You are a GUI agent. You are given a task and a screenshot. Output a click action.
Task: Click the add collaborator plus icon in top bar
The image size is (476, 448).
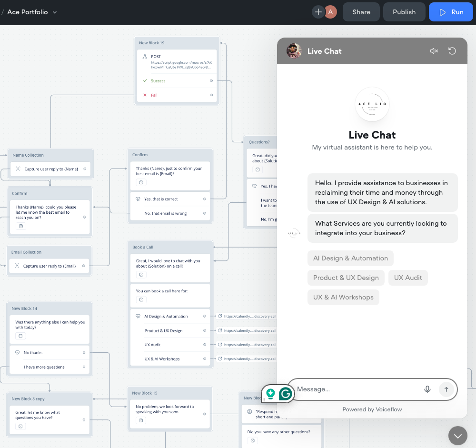[318, 11]
